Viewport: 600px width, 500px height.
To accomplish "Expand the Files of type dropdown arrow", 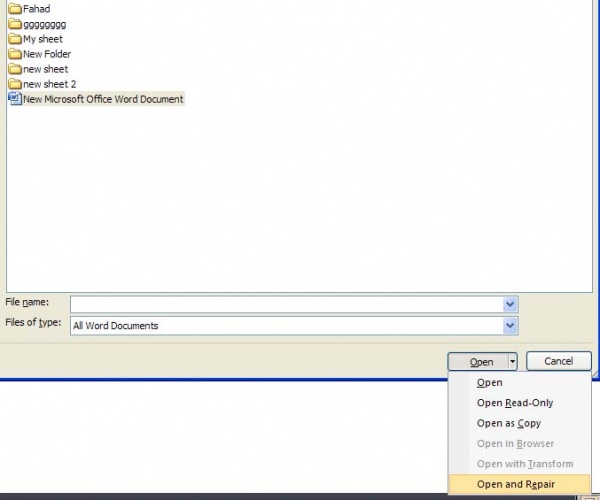I will coord(510,326).
